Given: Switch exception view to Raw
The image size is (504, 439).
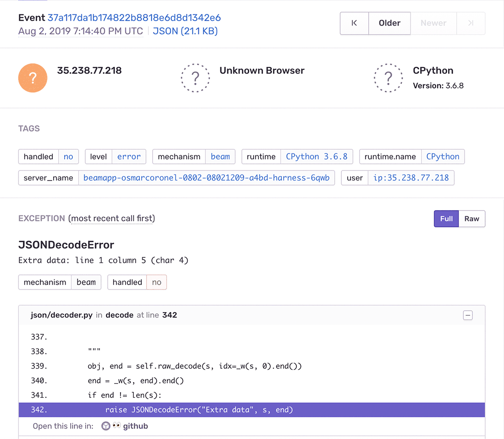Looking at the screenshot, I should [x=471, y=219].
